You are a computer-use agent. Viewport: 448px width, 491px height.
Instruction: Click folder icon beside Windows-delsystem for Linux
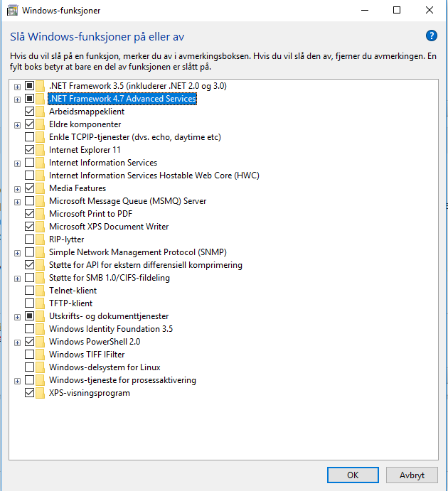click(40, 367)
